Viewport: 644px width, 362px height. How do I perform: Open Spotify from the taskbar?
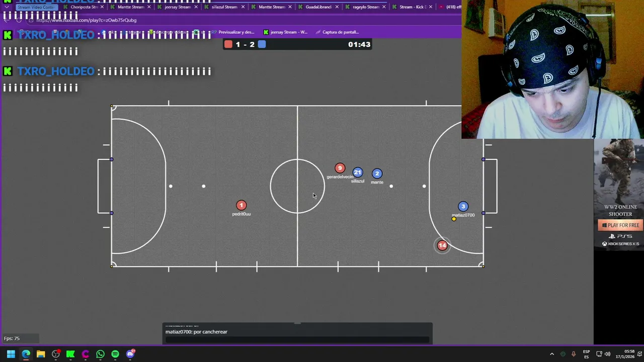[x=115, y=354]
